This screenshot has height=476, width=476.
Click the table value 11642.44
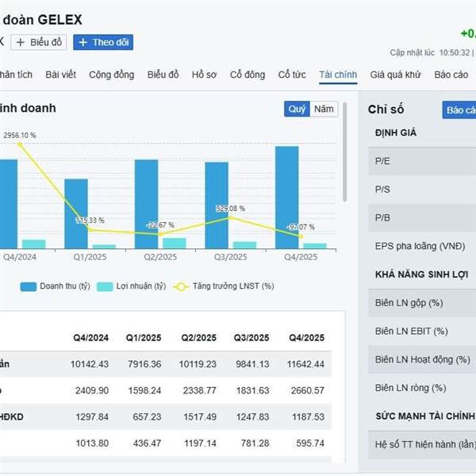coord(305,364)
